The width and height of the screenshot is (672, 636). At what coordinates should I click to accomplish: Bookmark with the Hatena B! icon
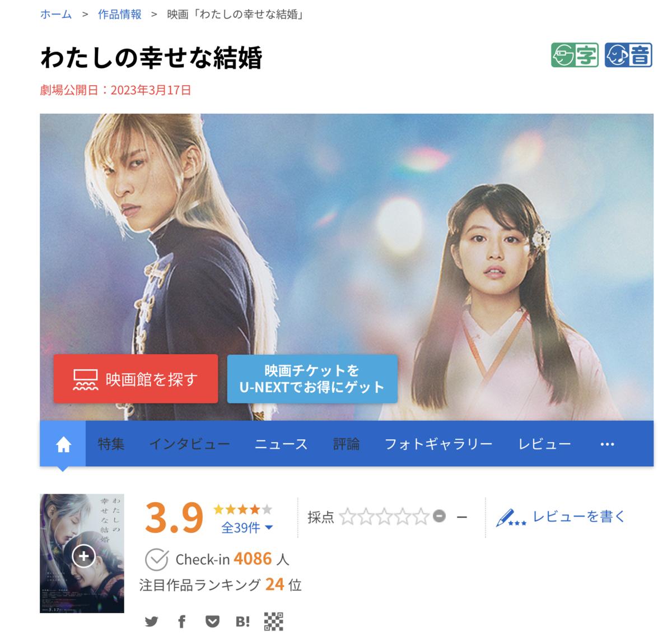(x=242, y=621)
